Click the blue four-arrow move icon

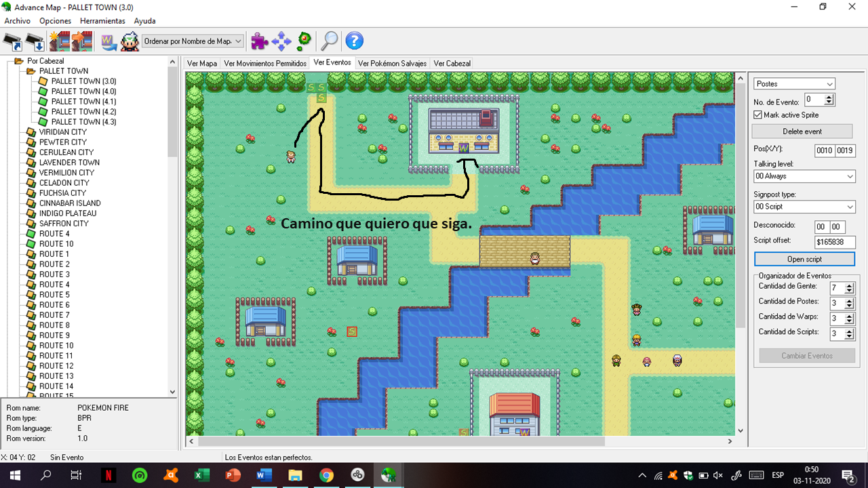tap(281, 41)
